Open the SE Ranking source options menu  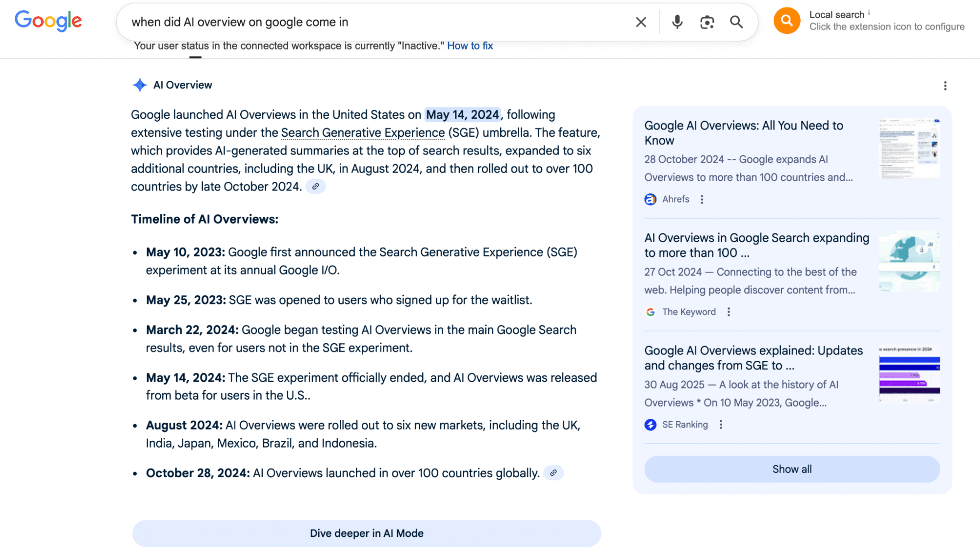tap(721, 425)
